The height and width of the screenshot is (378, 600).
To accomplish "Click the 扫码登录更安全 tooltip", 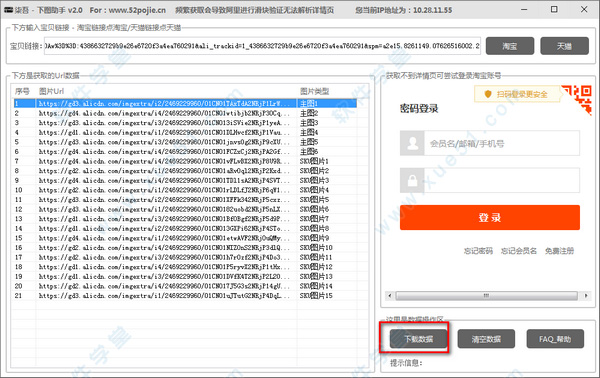I will (x=517, y=94).
